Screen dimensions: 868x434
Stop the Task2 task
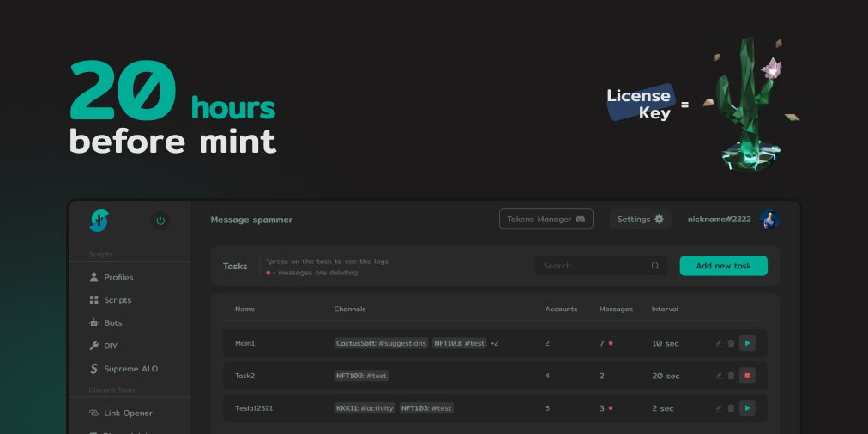(x=747, y=376)
